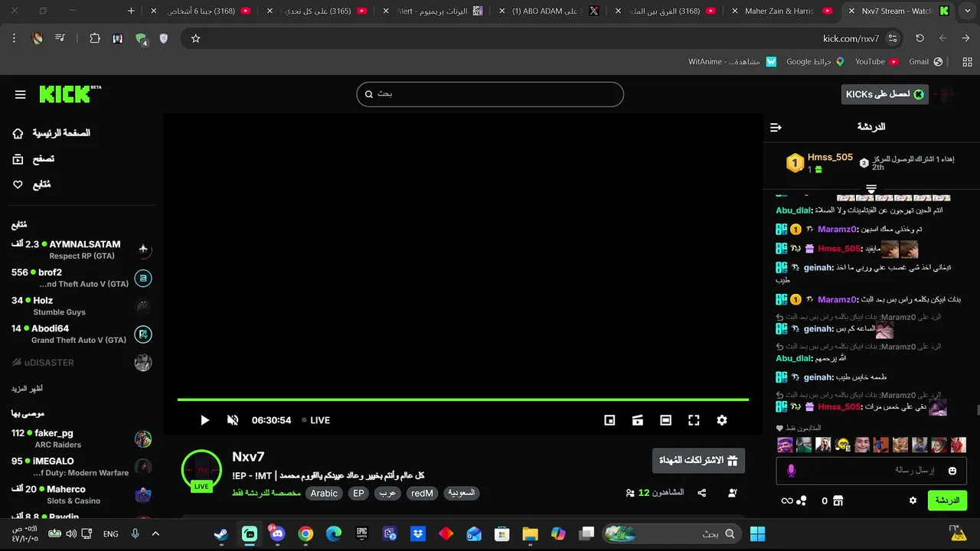This screenshot has width=980, height=551.
Task: Open the clip creation icon in player
Action: click(638, 420)
